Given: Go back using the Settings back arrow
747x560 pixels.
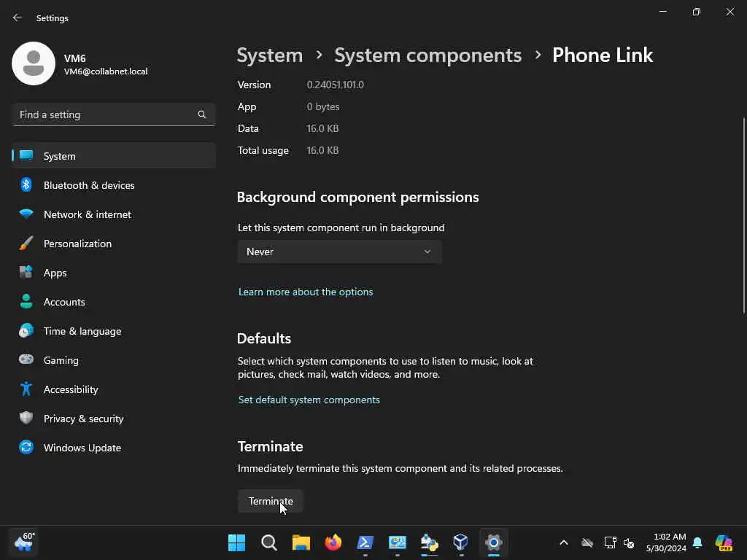Looking at the screenshot, I should [18, 17].
